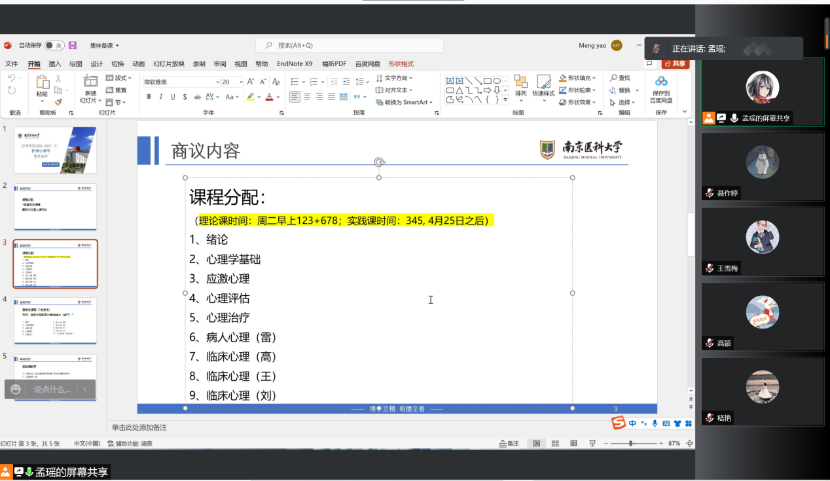The width and height of the screenshot is (830, 481).
Task: Click Save to Baidu Netdisk icon
Action: [661, 86]
